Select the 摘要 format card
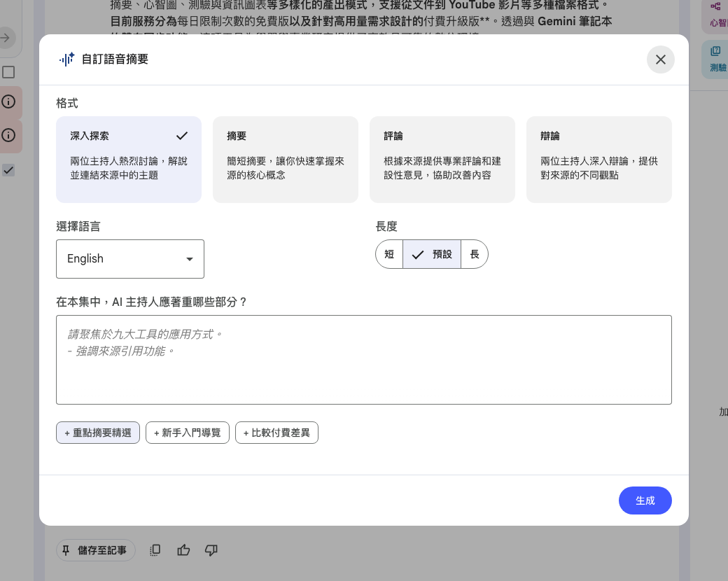728x581 pixels. click(286, 160)
